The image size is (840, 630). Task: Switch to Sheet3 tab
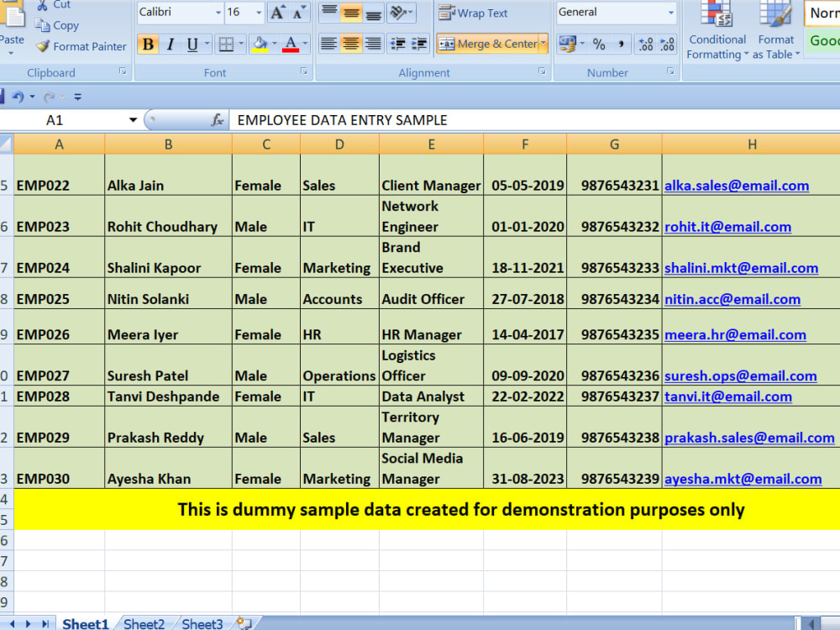click(202, 623)
